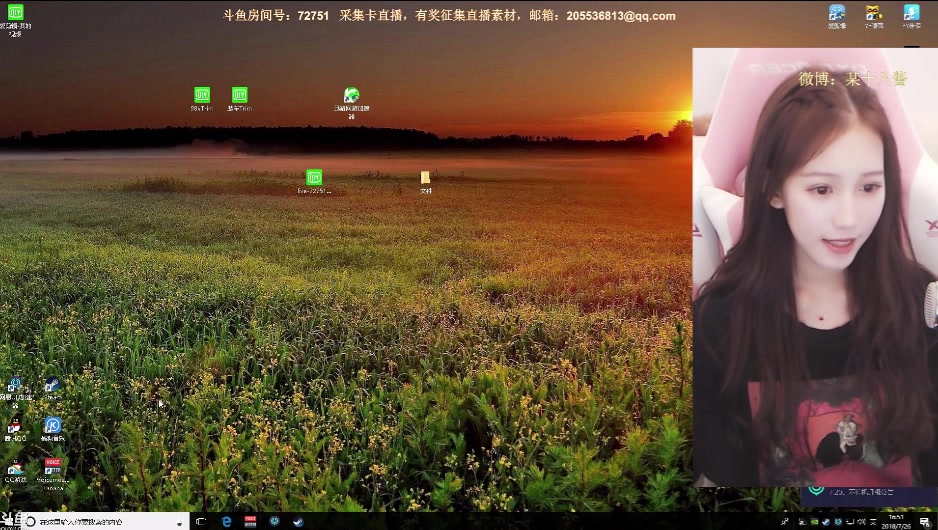
Task: Open the NVIDIA tray icon
Action: (814, 522)
